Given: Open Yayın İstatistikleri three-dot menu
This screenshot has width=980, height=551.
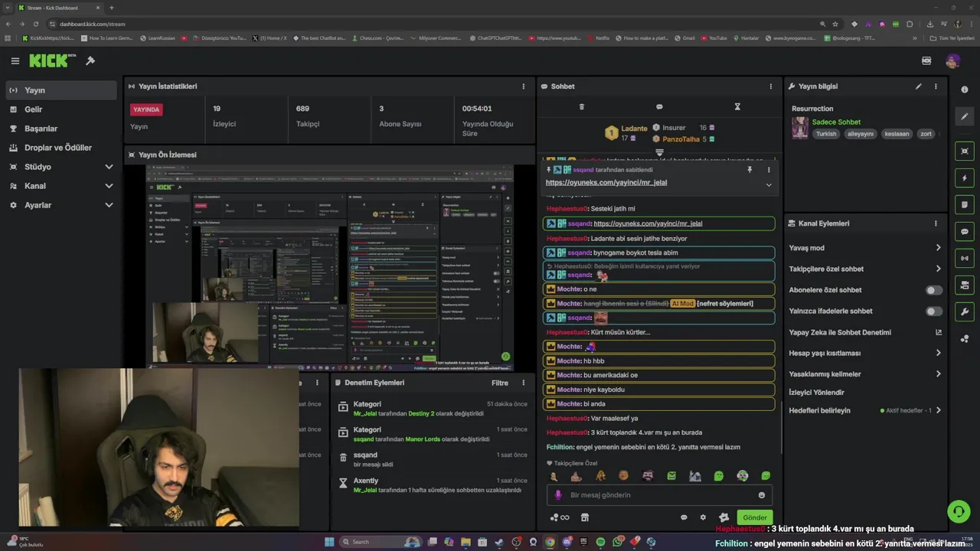Looking at the screenshot, I should click(x=524, y=86).
